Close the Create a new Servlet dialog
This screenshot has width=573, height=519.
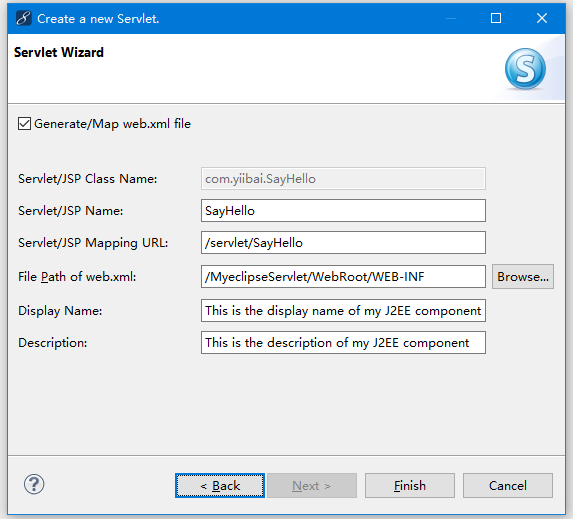(542, 18)
